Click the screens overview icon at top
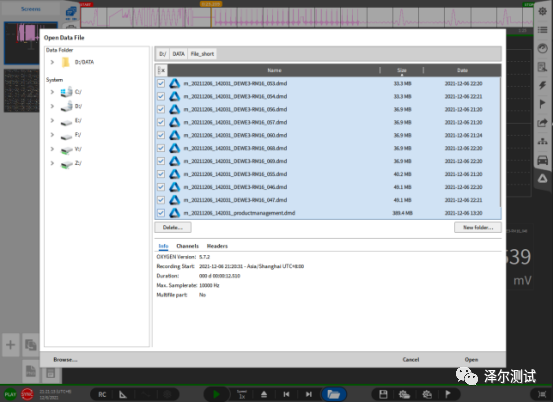This screenshot has width=554, height=402. [x=71, y=13]
